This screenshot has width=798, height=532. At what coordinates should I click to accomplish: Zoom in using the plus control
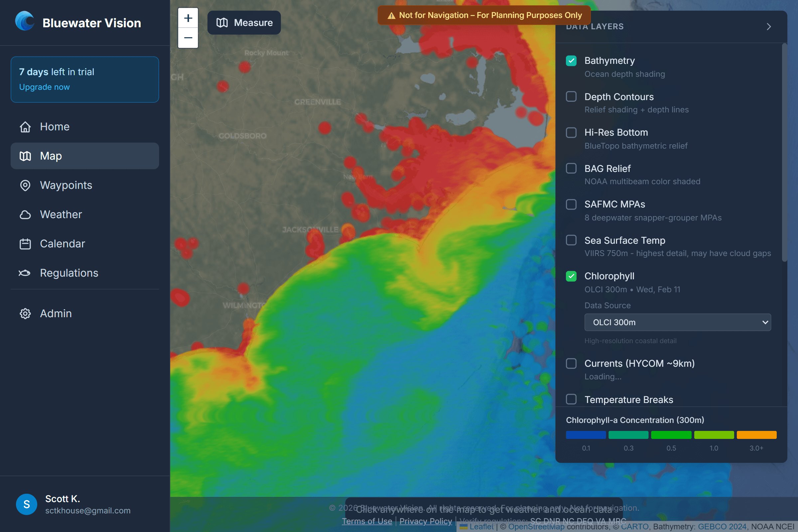click(188, 18)
